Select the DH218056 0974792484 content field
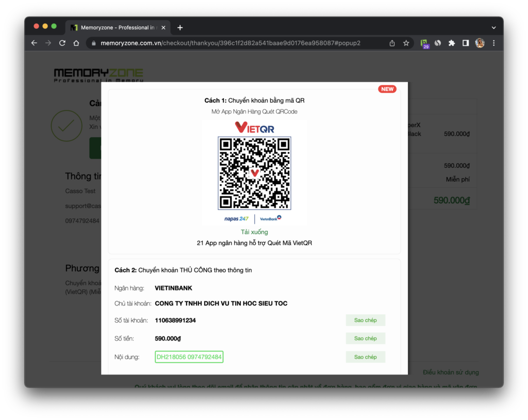The width and height of the screenshot is (528, 420). click(x=189, y=357)
